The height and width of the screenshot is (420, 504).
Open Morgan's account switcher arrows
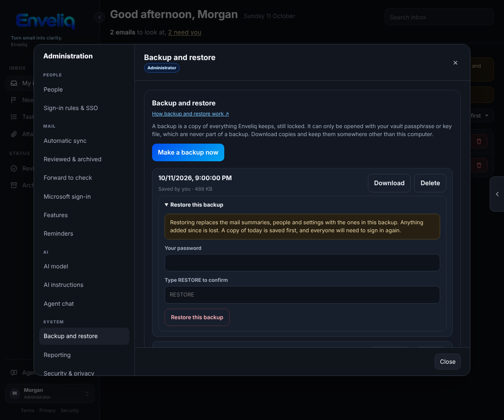click(x=87, y=394)
